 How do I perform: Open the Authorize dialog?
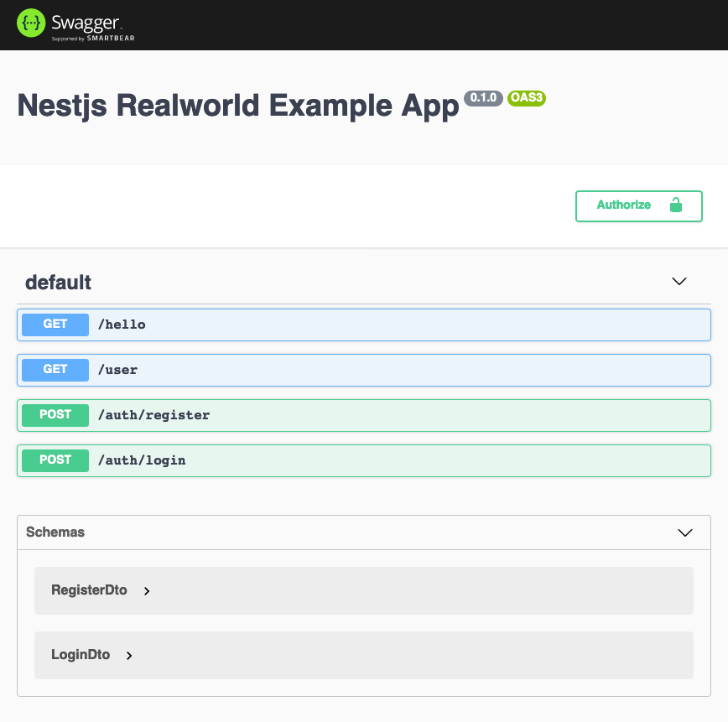pos(624,205)
